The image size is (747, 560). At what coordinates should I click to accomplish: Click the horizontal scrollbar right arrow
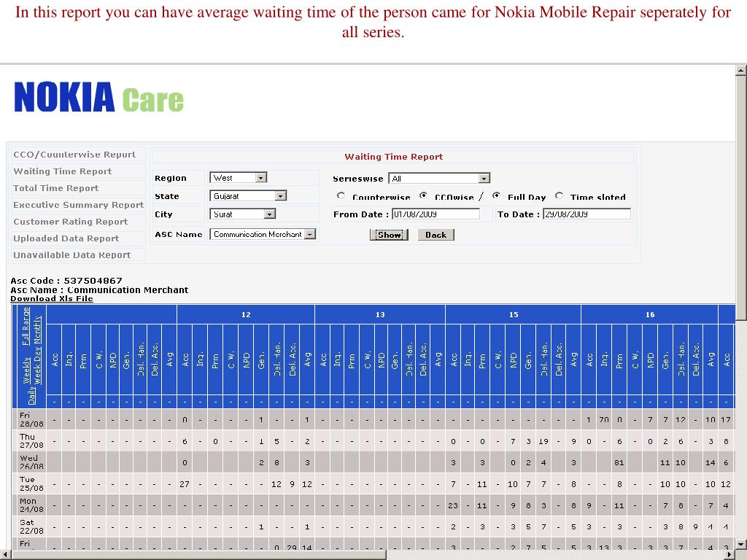coord(729,555)
